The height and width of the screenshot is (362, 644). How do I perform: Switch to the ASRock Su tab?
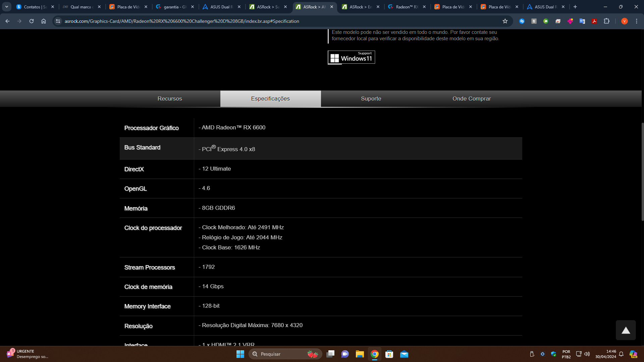pos(268,7)
